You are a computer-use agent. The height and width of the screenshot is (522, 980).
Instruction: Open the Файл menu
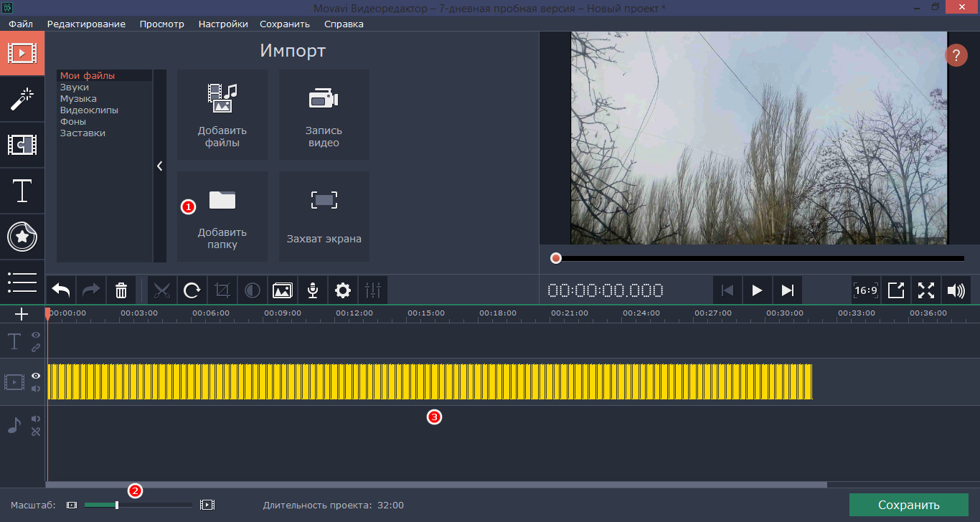point(21,24)
